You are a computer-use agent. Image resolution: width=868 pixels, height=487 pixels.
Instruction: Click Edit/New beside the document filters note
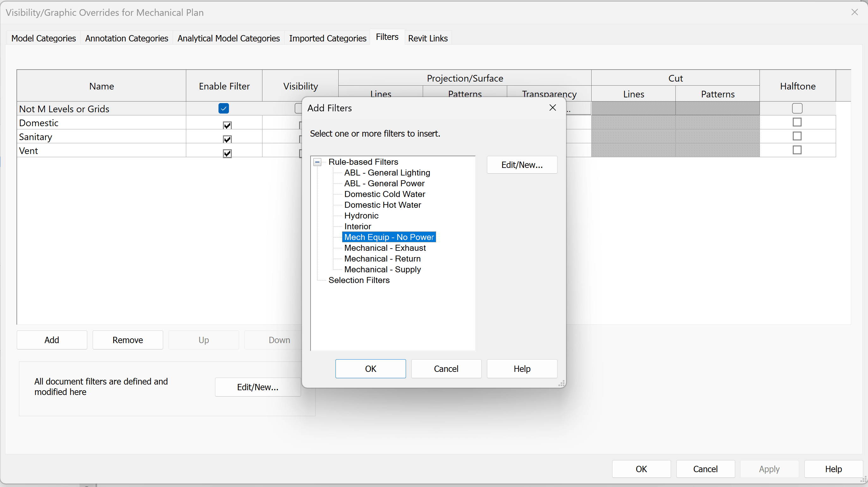pos(258,387)
